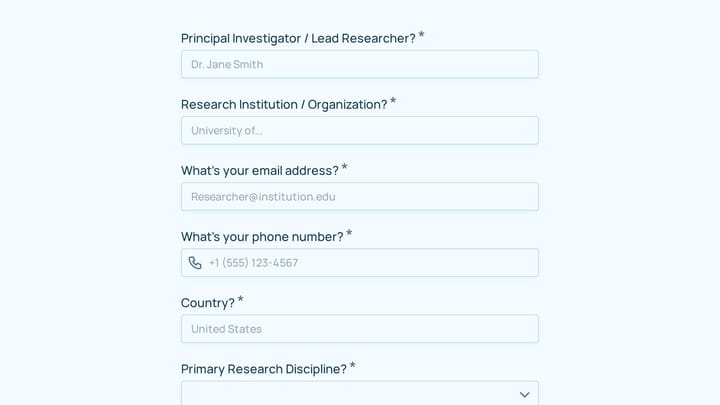
Task: Click the chevron arrow in Research Discipline dropdown
Action: coord(524,395)
